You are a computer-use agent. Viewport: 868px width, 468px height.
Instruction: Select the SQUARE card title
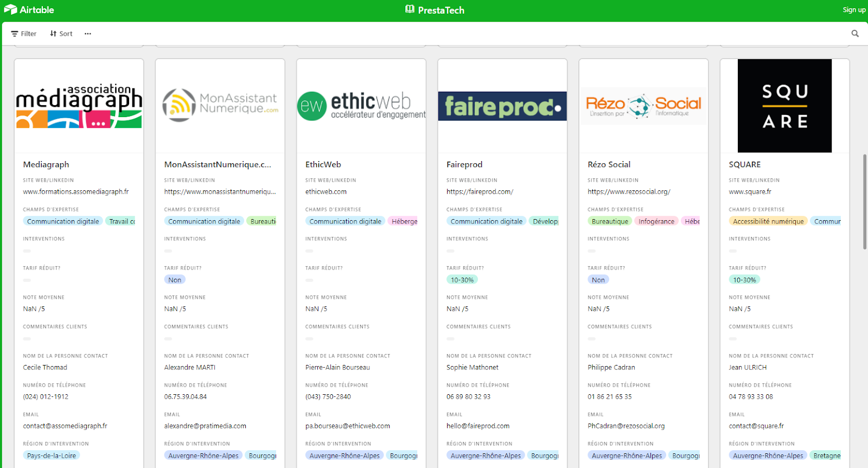pos(745,164)
